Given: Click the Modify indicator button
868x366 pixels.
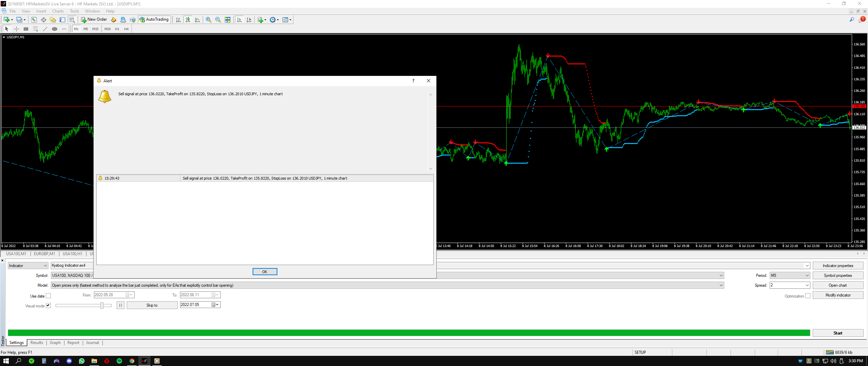Looking at the screenshot, I should coord(837,295).
